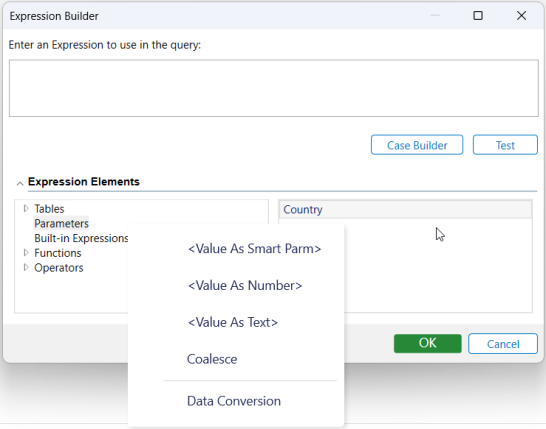This screenshot has width=546, height=429.
Task: Expand the Functions tree node arrow
Action: click(26, 252)
